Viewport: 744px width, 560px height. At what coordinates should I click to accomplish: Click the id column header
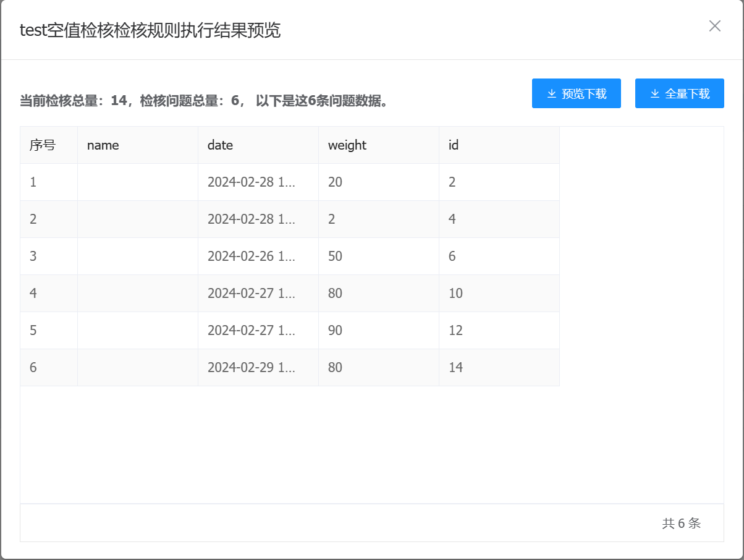454,145
